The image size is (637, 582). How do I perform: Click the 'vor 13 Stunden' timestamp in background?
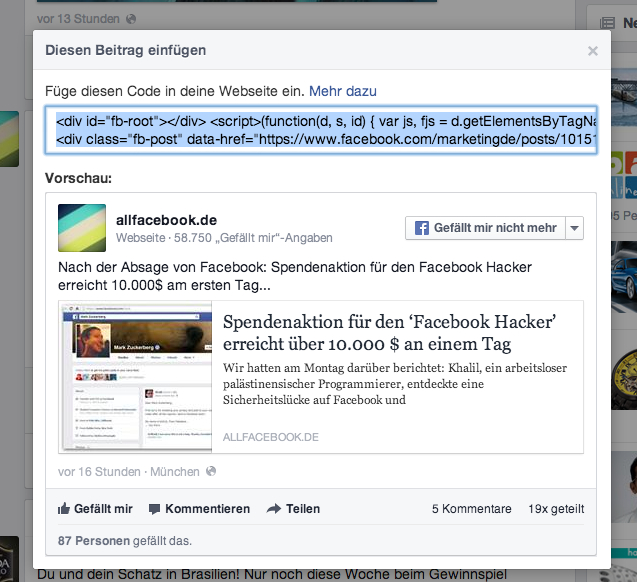pyautogui.click(x=78, y=19)
